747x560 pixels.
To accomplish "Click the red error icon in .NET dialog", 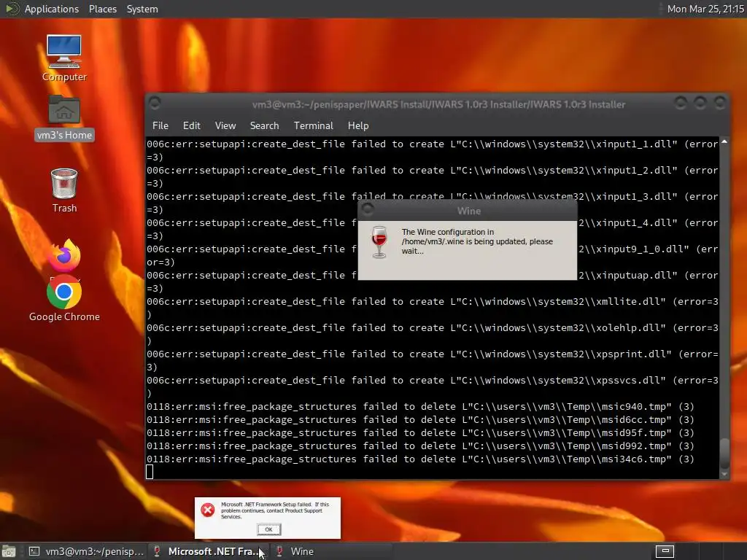I will click(208, 510).
